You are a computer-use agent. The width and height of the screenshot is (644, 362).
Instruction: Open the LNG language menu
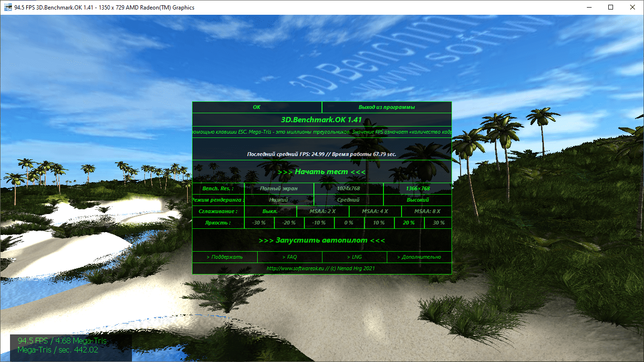tap(354, 257)
